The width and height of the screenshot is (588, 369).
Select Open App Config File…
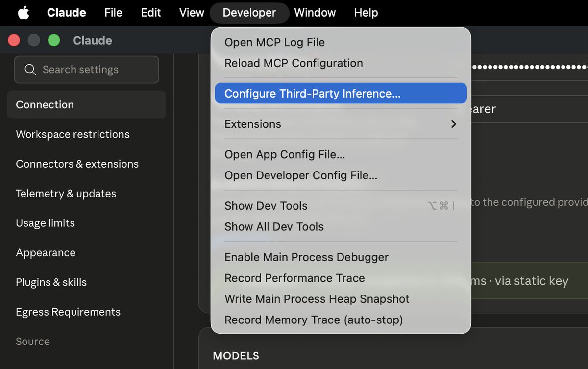pyautogui.click(x=341, y=154)
